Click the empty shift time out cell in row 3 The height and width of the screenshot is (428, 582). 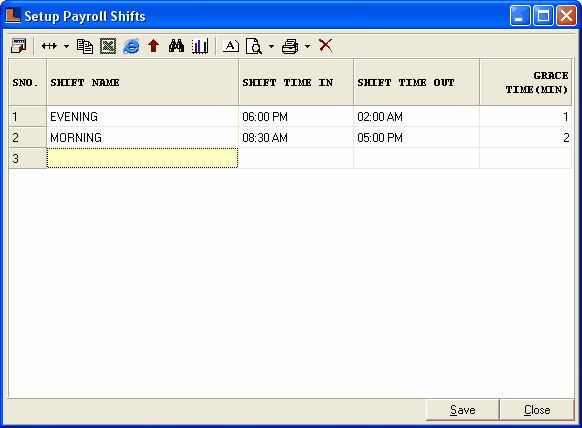[416, 158]
